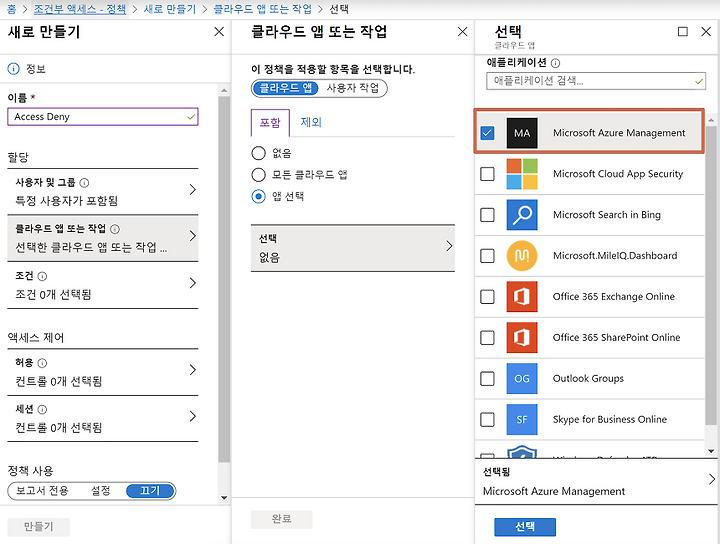Expand 허용 access control row

(x=103, y=372)
